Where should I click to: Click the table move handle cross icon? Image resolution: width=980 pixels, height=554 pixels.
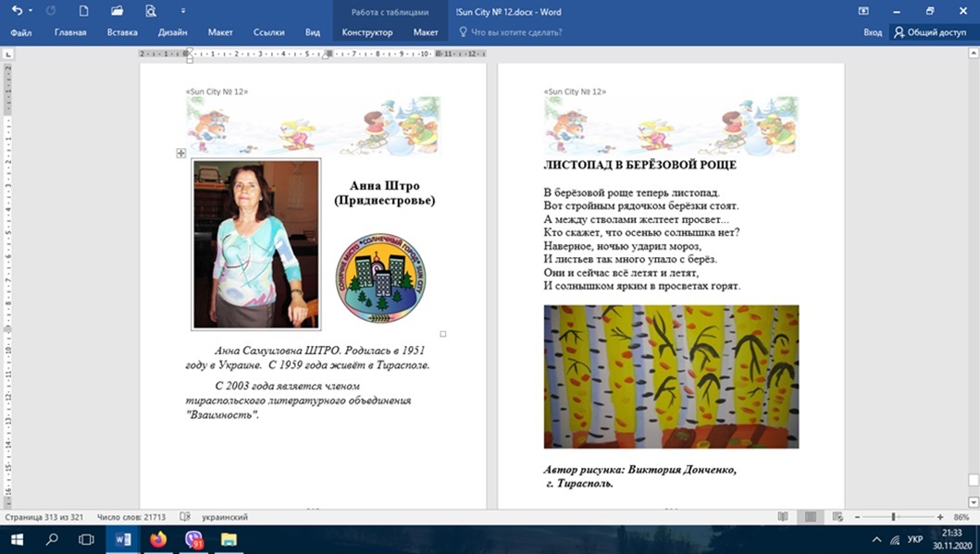coord(181,153)
